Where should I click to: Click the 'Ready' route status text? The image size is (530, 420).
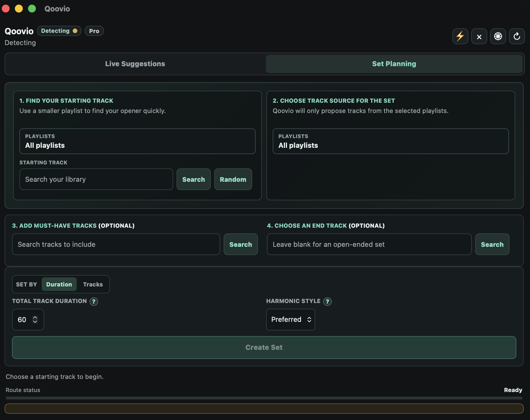(513, 390)
